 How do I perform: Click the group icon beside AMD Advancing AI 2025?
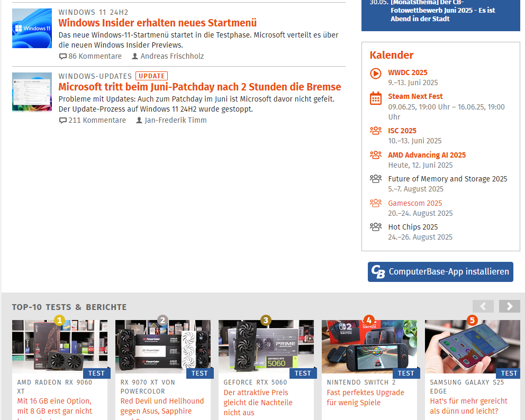(x=376, y=154)
